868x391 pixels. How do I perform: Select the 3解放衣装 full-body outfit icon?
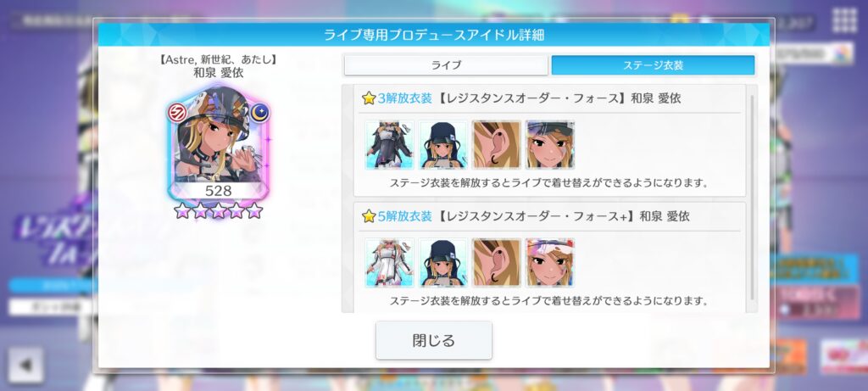click(389, 145)
